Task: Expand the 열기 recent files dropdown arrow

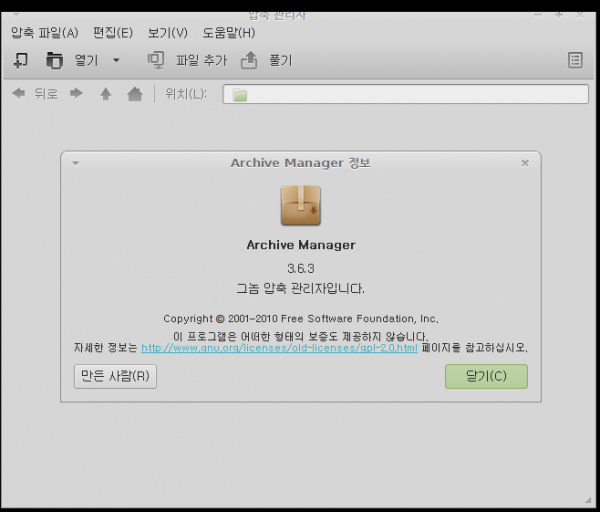Action: point(116,60)
